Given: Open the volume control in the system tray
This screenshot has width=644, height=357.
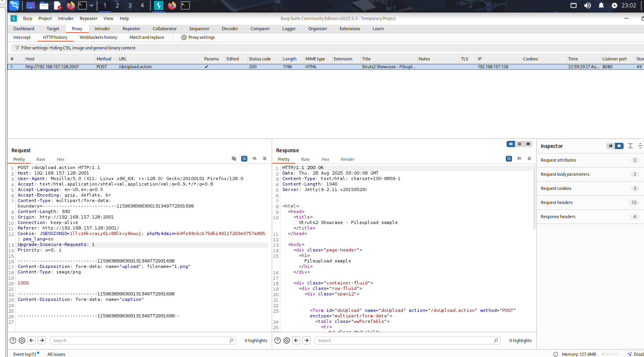Looking at the screenshot, I should tap(587, 5).
